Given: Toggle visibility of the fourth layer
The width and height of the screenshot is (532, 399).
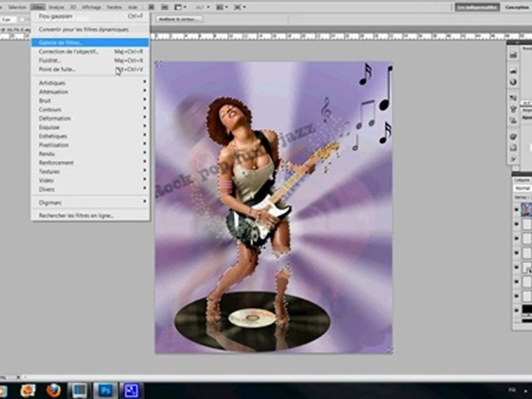Looking at the screenshot, I should point(516,253).
